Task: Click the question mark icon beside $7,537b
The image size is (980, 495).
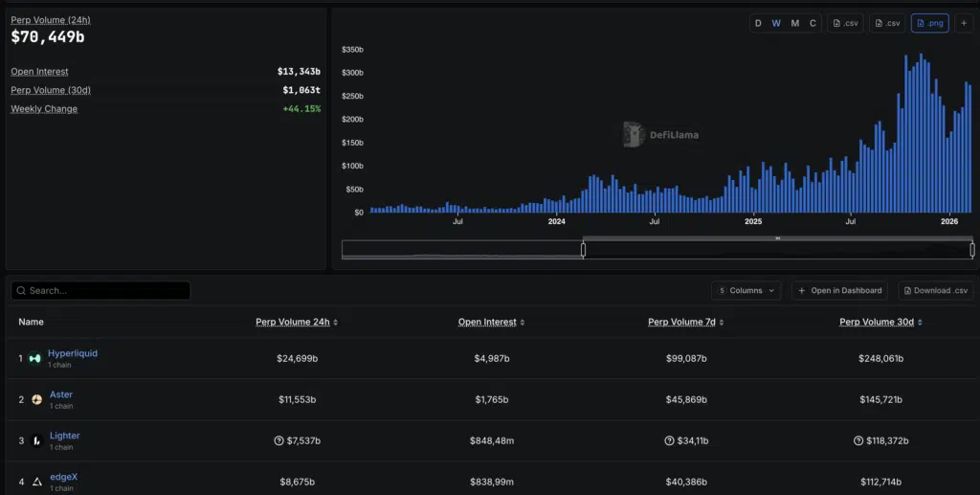Action: pos(279,440)
